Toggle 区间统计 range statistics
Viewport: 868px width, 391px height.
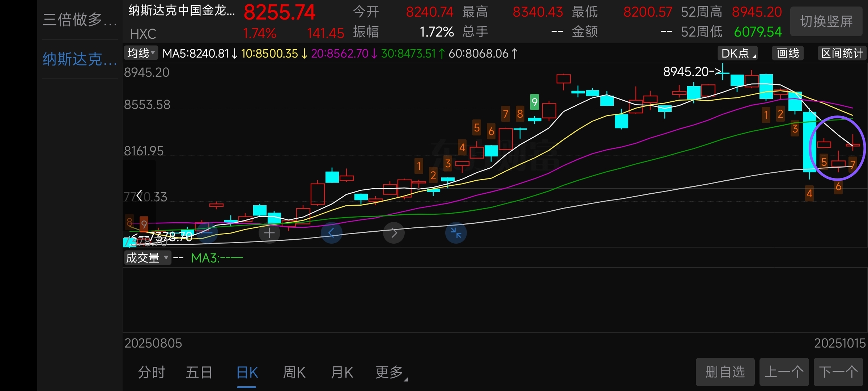842,54
